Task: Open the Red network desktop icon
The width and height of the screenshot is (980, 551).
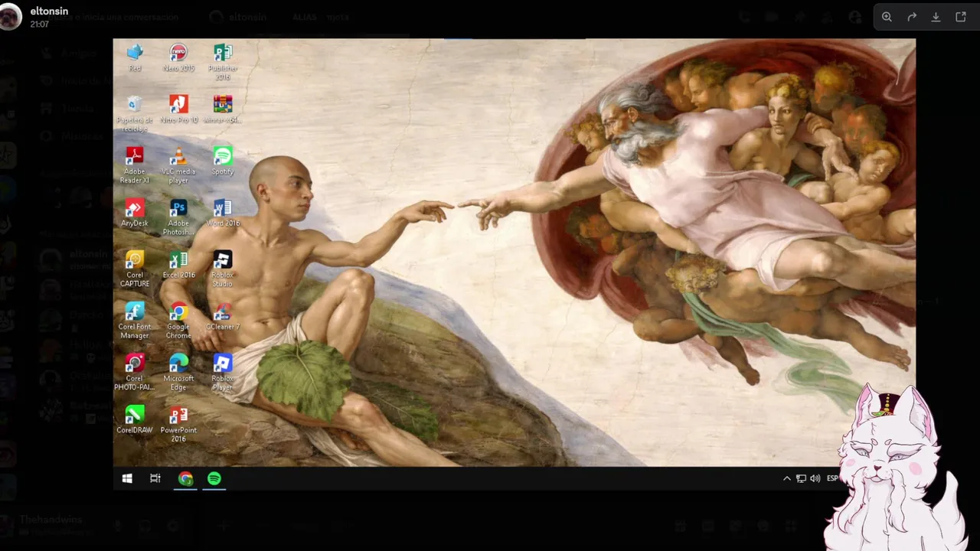Action: 135,57
